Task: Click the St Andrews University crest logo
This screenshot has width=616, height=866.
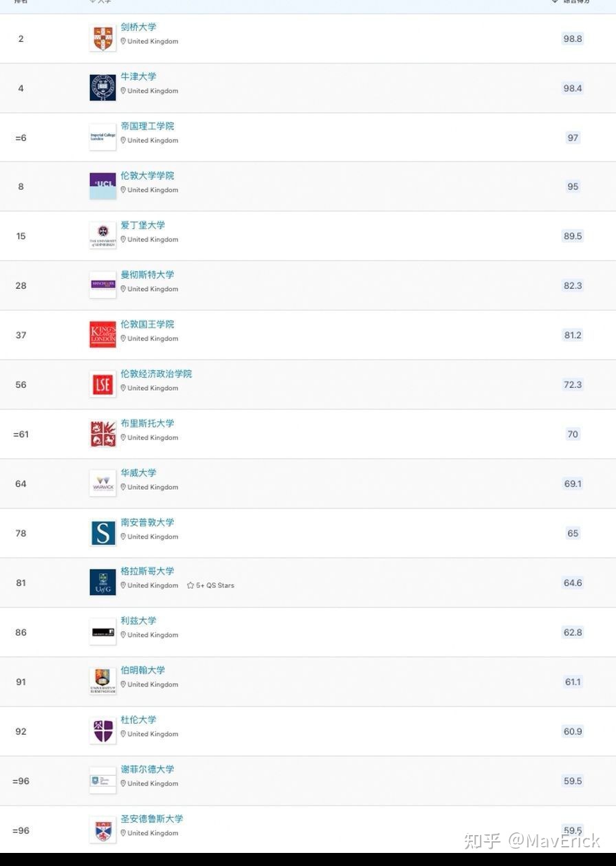Action: [x=102, y=830]
